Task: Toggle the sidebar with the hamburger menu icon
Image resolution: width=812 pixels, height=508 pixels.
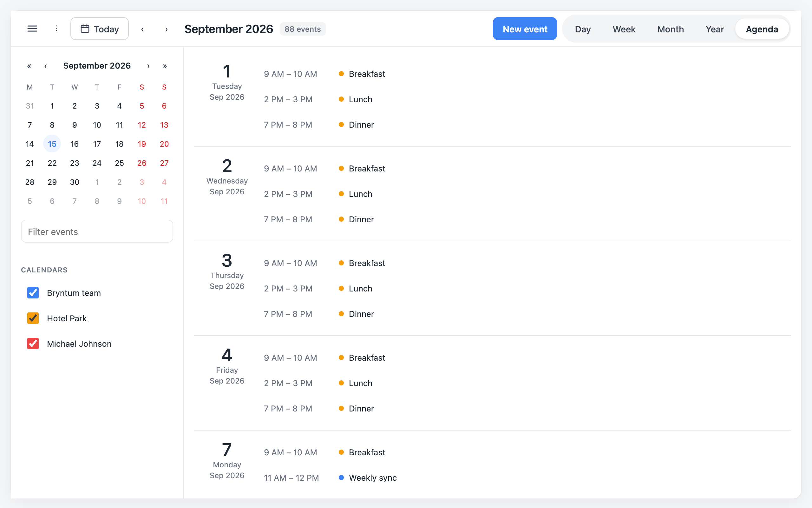Action: point(32,29)
